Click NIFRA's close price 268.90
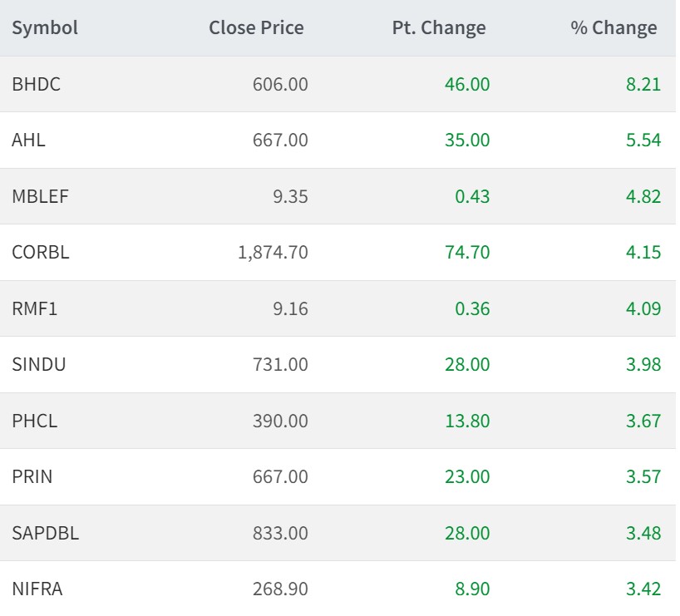The image size is (680, 616). tap(280, 589)
